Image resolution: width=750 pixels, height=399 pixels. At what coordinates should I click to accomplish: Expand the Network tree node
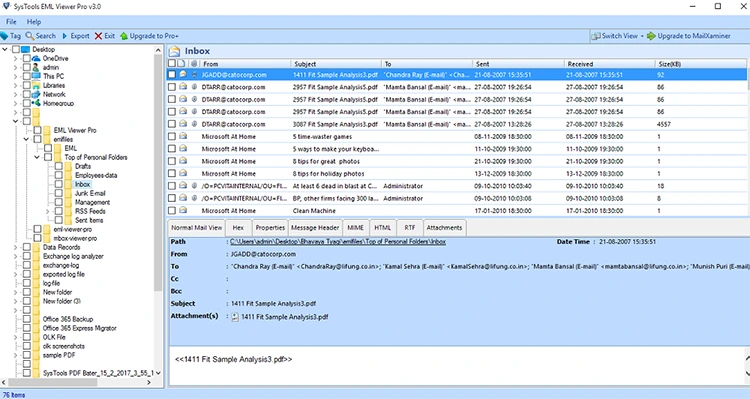pyautogui.click(x=15, y=94)
